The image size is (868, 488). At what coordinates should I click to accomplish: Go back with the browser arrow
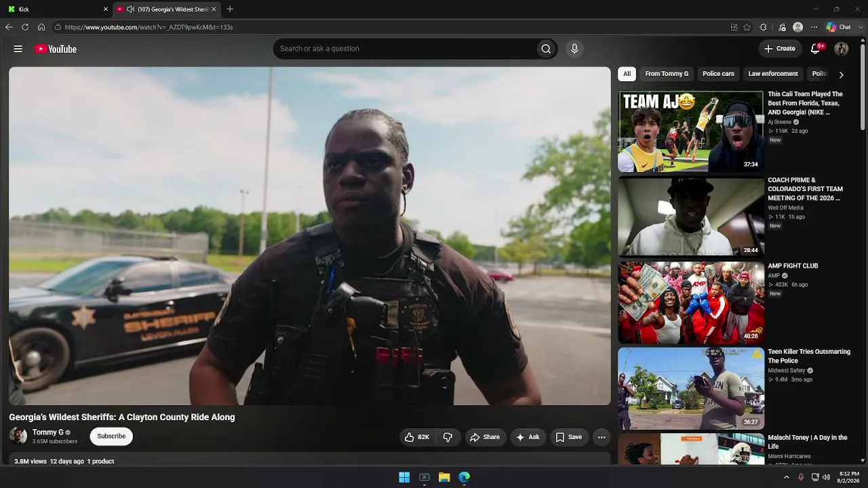tap(9, 27)
